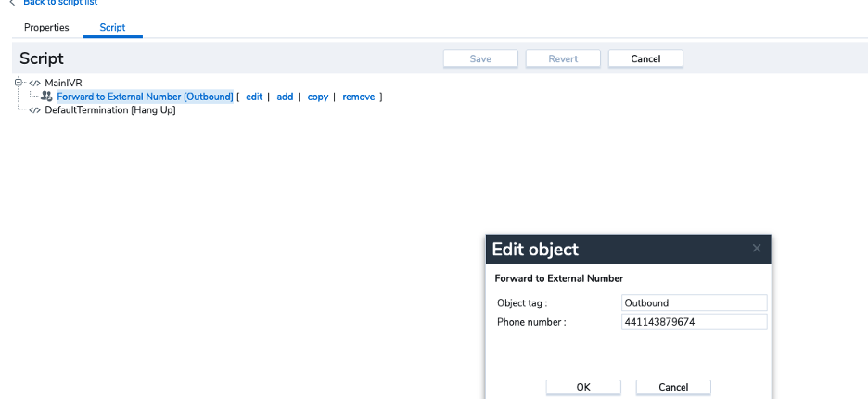Click the Revert button
Image resolution: width=868 pixels, height=399 pixels.
(563, 58)
